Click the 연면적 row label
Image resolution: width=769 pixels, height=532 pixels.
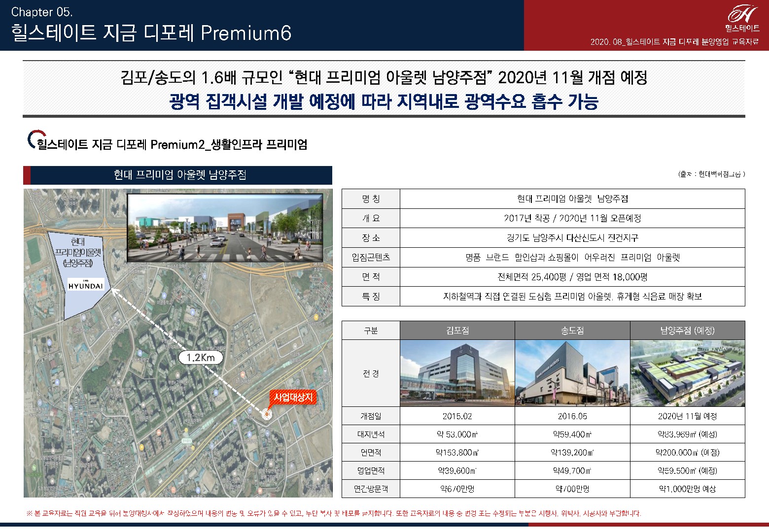(x=371, y=452)
